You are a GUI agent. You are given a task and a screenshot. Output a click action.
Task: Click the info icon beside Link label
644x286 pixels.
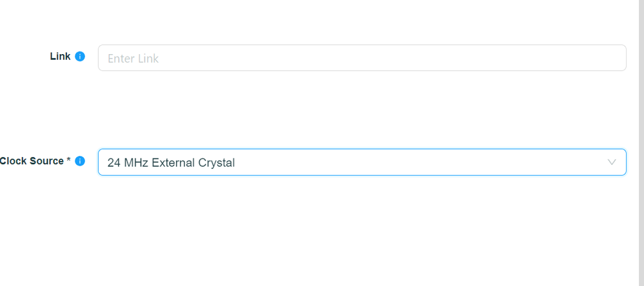pos(80,57)
